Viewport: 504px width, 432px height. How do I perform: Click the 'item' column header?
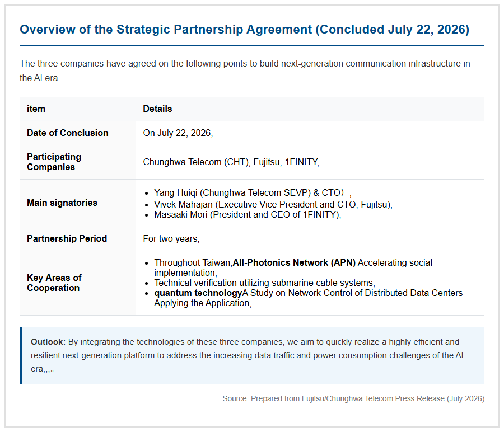pyautogui.click(x=36, y=109)
